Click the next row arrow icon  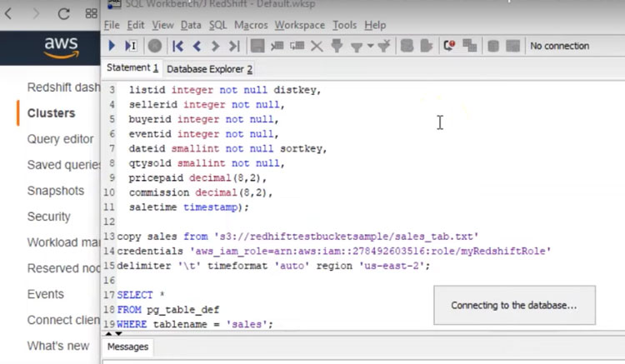(x=216, y=46)
